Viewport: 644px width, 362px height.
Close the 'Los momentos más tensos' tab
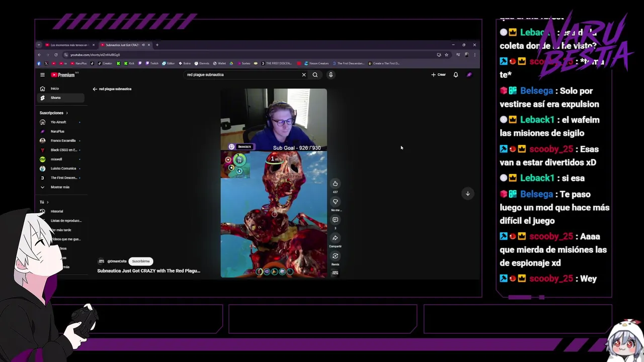[94, 45]
